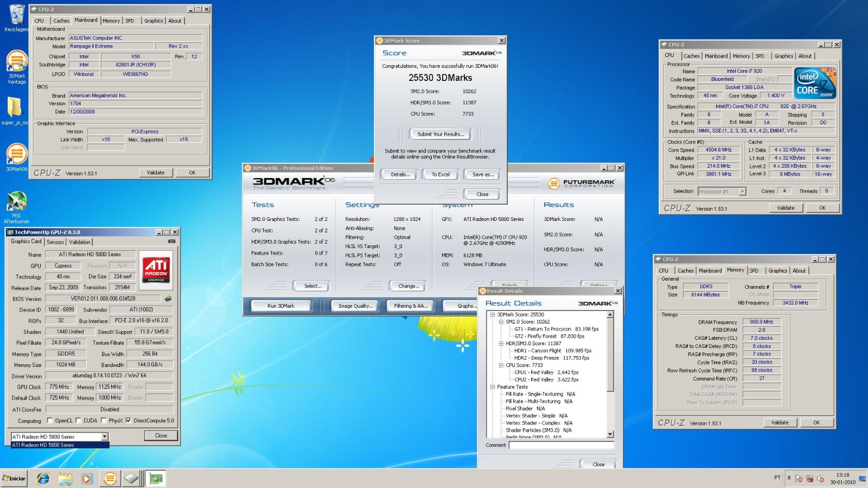
Task: Show hidden tray icons arrow
Action: (x=789, y=478)
